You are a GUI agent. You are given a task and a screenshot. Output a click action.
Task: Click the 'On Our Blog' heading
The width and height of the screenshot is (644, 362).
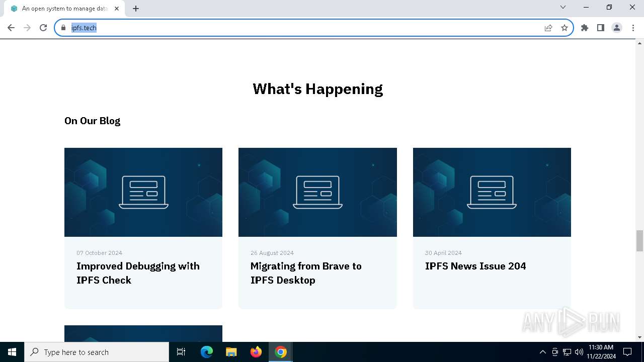(x=92, y=121)
